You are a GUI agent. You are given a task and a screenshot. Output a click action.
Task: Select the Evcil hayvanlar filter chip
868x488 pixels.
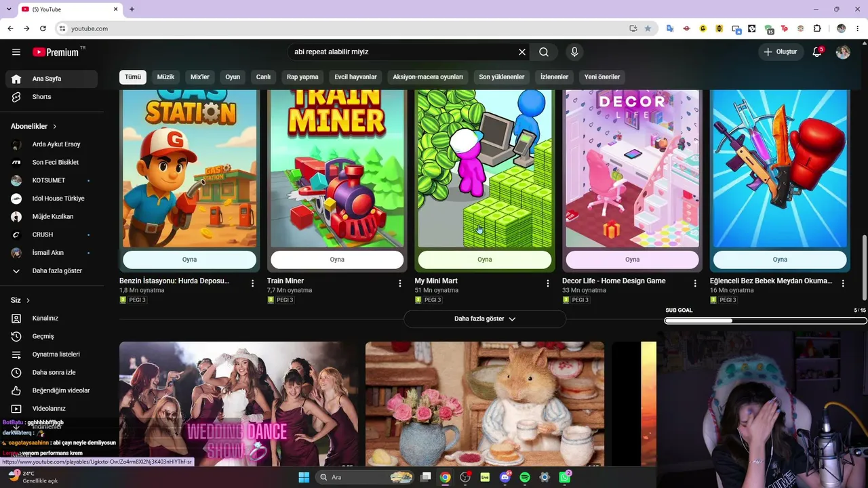pos(355,77)
